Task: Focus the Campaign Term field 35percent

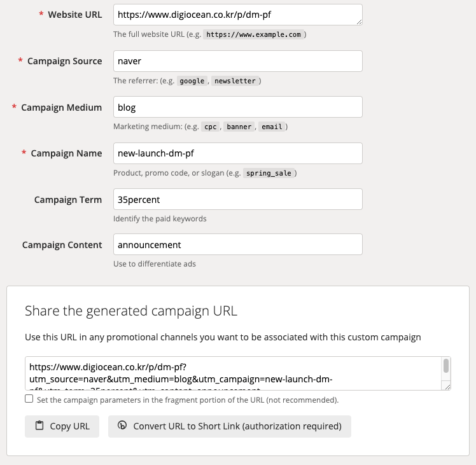Action: [238, 199]
